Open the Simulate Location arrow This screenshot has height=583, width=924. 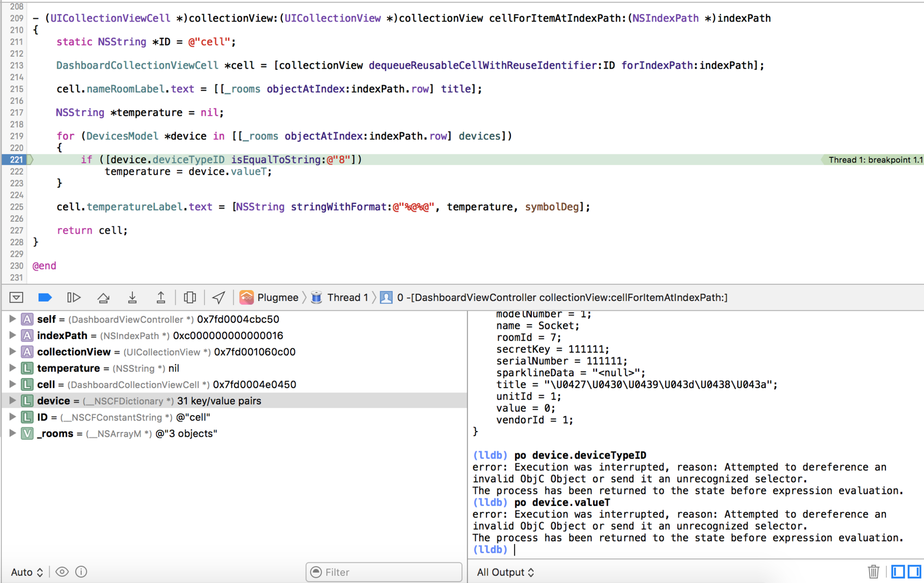point(218,297)
